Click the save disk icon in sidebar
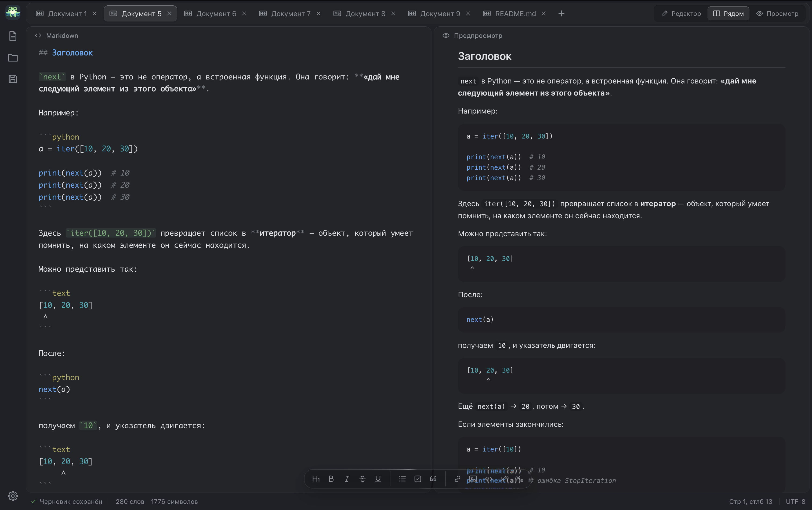 pos(13,79)
